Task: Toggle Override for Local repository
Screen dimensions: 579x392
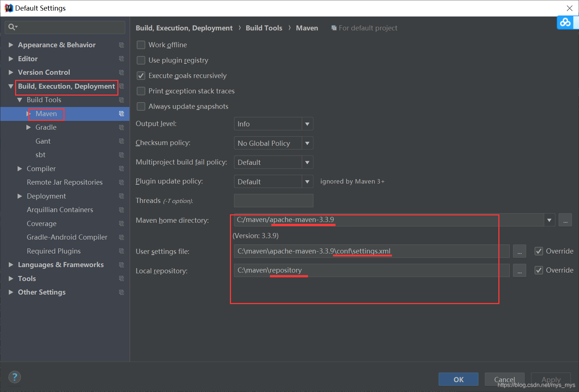Action: pos(539,270)
